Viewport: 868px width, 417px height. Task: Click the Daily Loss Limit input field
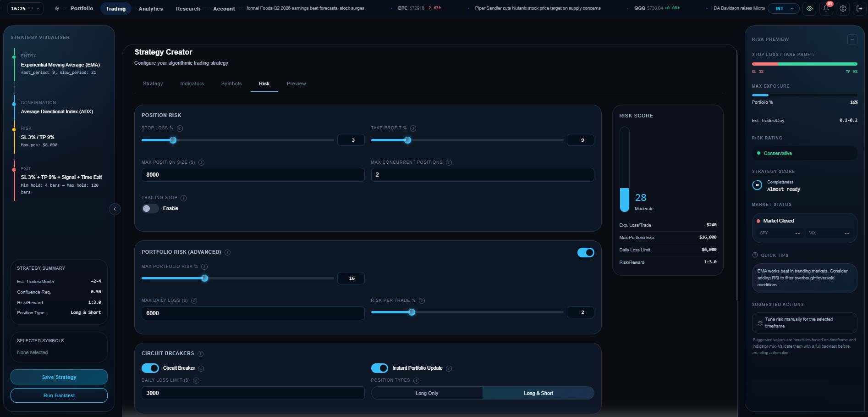(x=253, y=393)
